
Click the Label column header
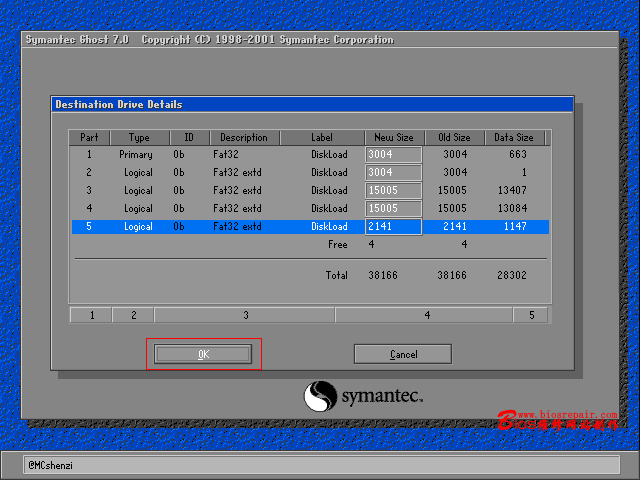322,138
